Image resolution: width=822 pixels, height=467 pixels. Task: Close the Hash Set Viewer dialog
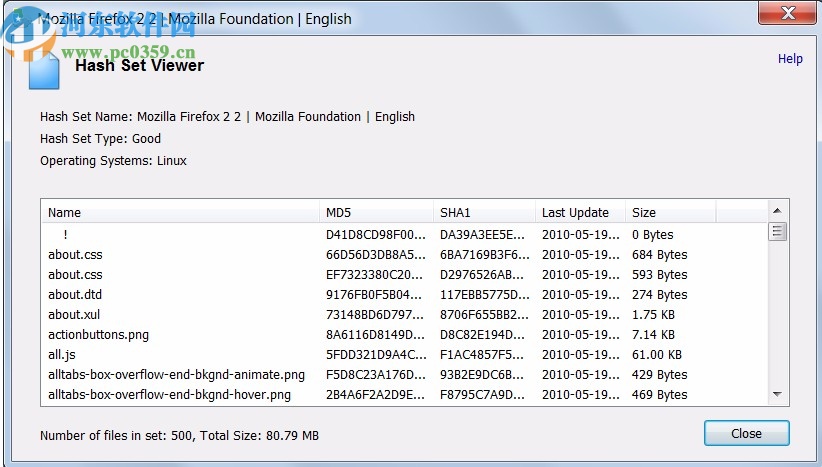[747, 433]
